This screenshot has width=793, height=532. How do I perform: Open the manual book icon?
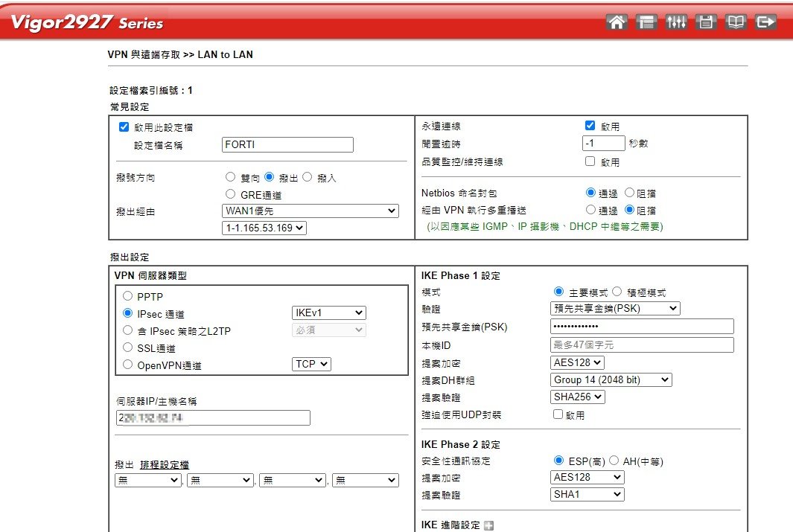[736, 22]
